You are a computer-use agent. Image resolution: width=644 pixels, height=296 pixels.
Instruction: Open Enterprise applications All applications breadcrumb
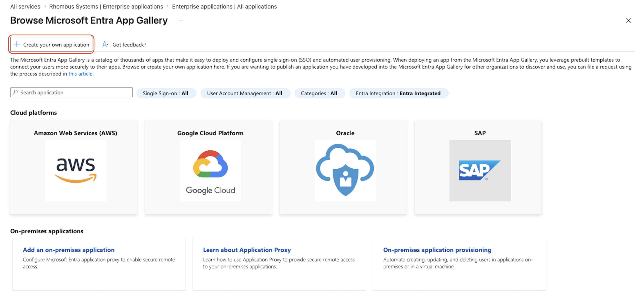click(x=224, y=7)
